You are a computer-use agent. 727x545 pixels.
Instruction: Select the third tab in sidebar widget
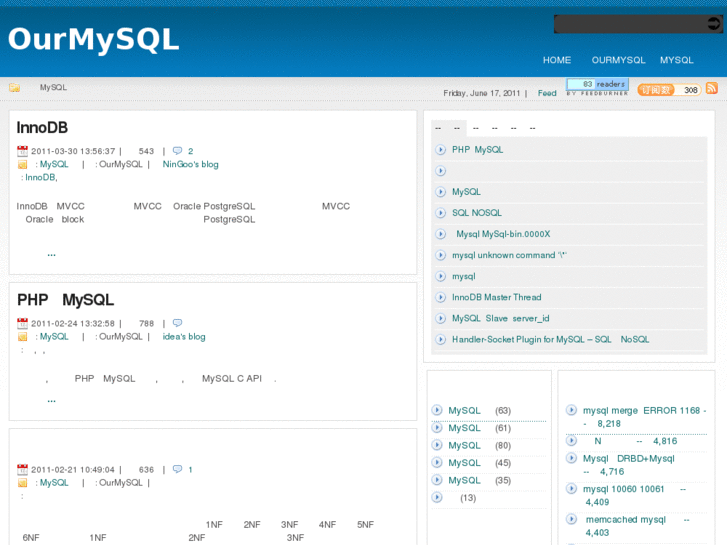pos(476,128)
